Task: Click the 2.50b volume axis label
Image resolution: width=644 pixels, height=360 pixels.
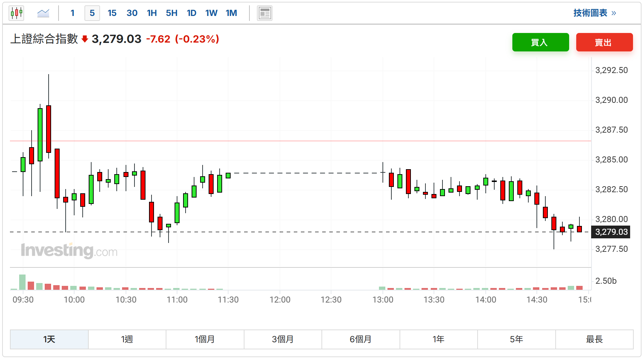Action: tap(606, 281)
